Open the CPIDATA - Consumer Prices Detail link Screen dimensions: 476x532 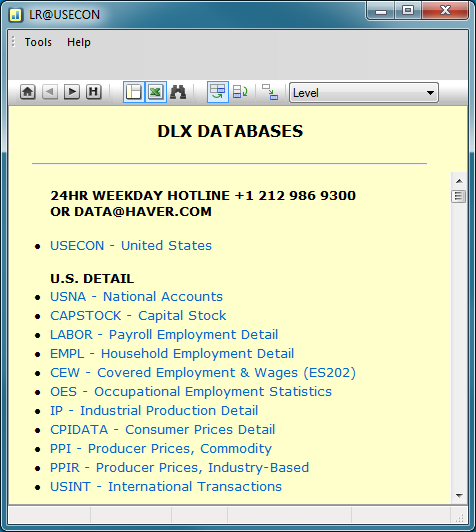tap(163, 430)
